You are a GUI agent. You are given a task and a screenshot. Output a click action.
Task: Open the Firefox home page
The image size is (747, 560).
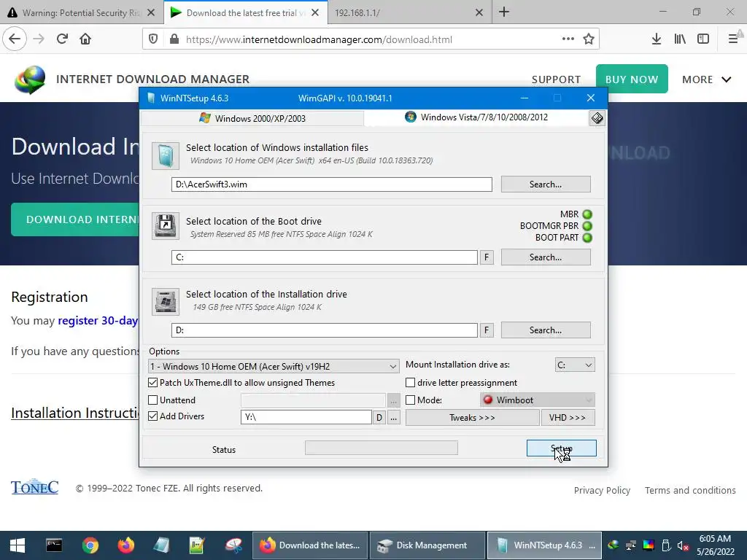(x=85, y=39)
